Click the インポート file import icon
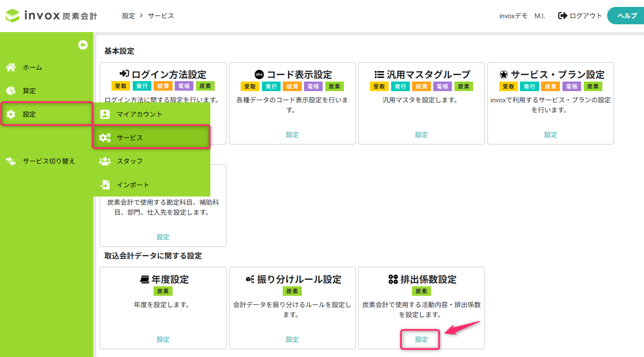644x357 pixels. [x=105, y=184]
